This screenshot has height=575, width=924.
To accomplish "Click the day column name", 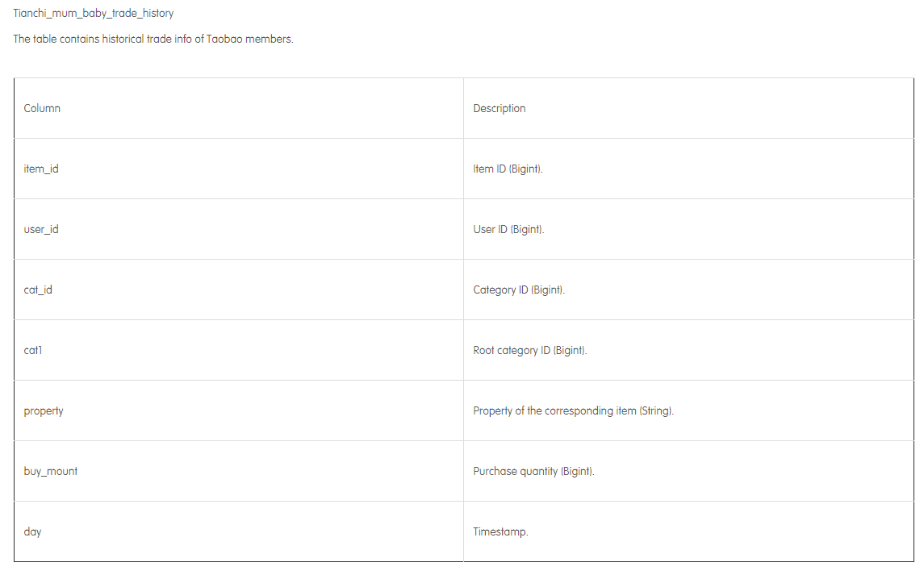I will coord(32,532).
